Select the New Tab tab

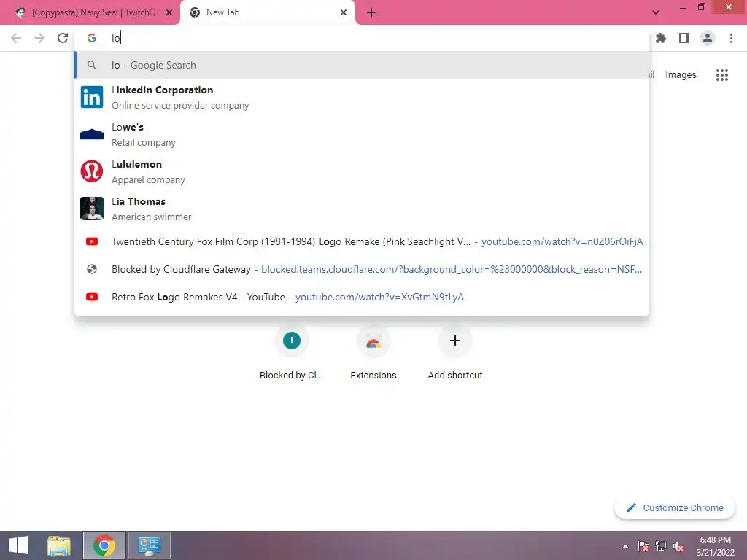[x=267, y=13]
